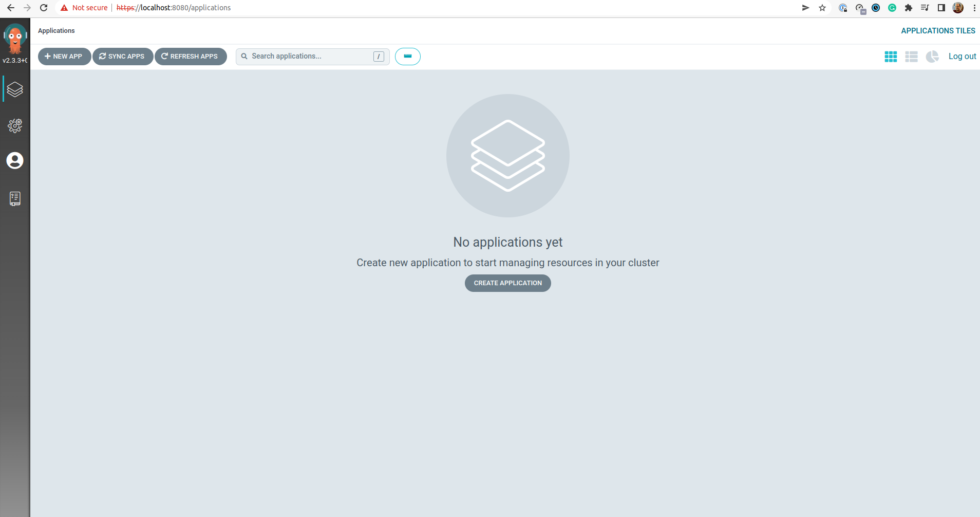Click the CREATE APPLICATION button
Image resolution: width=980 pixels, height=517 pixels.
(x=508, y=283)
